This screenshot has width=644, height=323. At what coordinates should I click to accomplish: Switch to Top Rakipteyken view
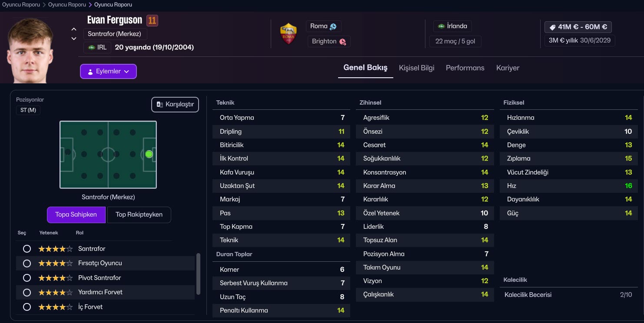pyautogui.click(x=139, y=214)
